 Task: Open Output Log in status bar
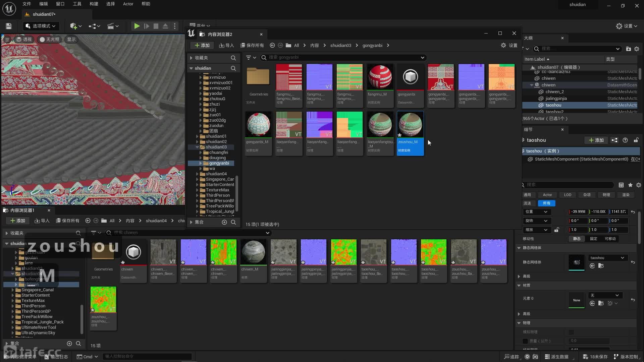pyautogui.click(x=56, y=357)
